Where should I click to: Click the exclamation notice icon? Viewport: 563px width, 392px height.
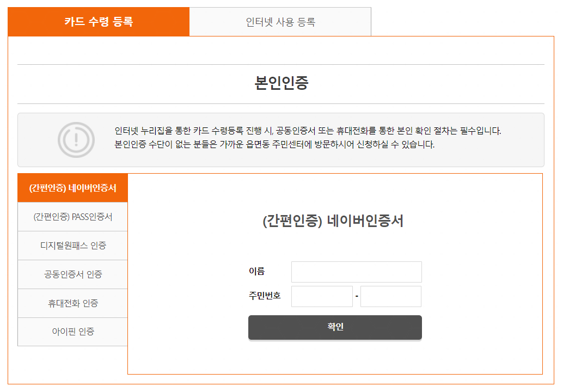(x=76, y=139)
